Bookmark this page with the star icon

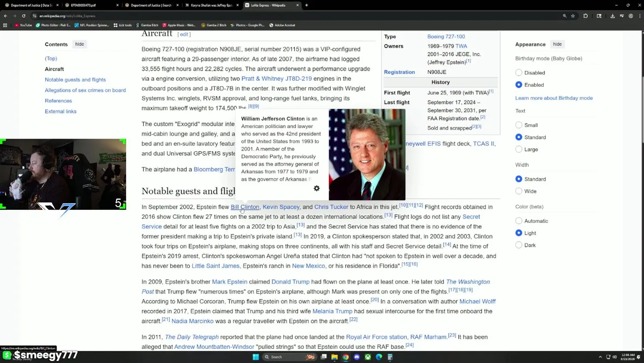tap(573, 16)
